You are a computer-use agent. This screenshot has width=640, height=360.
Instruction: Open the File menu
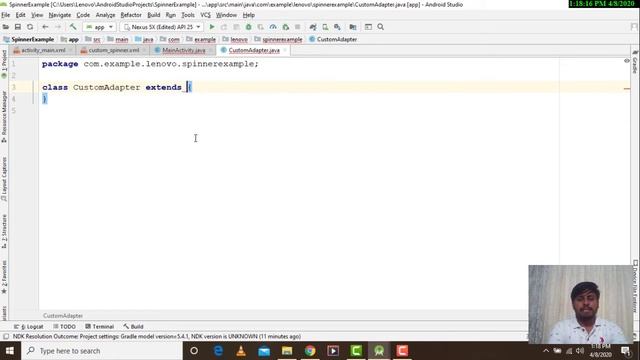coord(6,15)
